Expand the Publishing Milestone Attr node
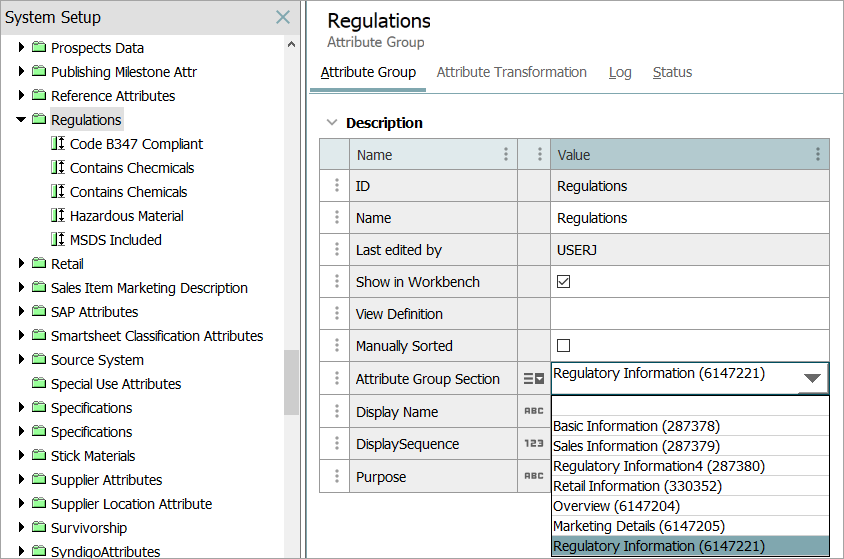Screen dimensions: 844x559 pyautogui.click(x=21, y=71)
